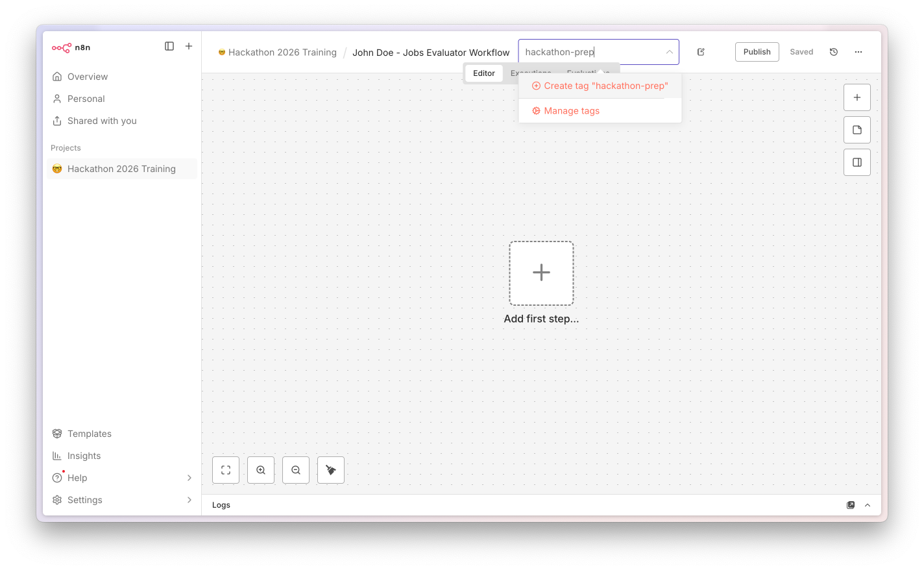Click the Saved status label

click(x=801, y=52)
